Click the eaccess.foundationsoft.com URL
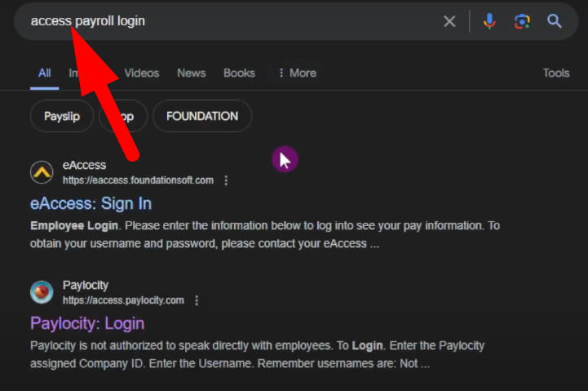 point(138,180)
